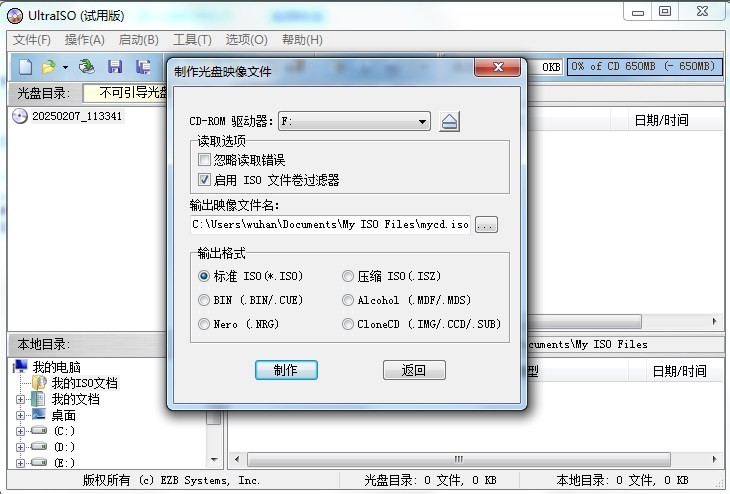Click the New file toolbar icon
Screen dimensions: 730x494
point(26,67)
